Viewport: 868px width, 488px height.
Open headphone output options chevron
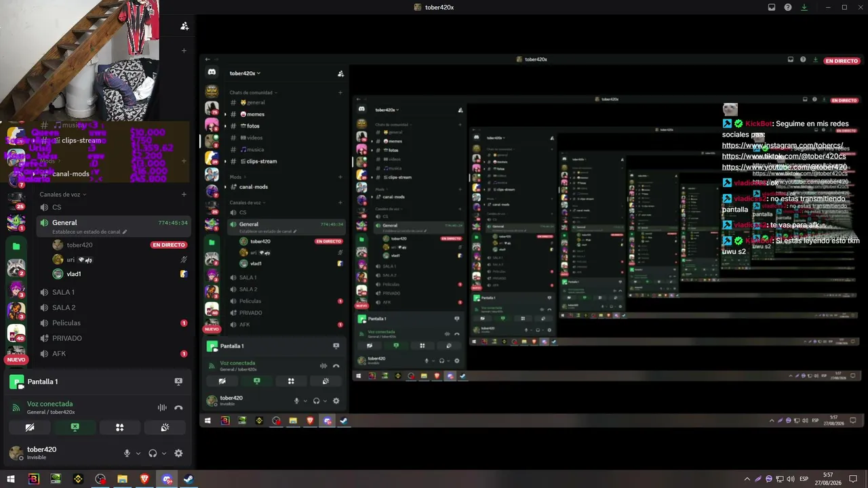coord(164,453)
